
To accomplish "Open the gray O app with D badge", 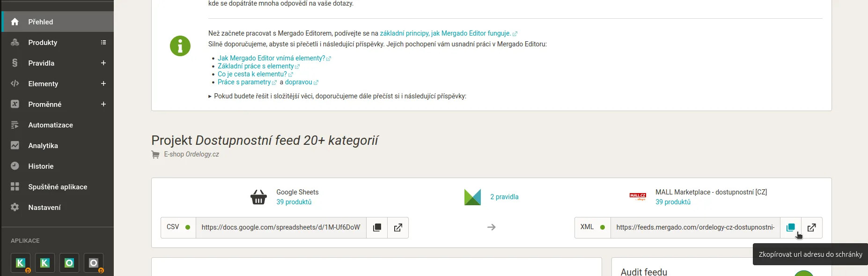I will (94, 263).
